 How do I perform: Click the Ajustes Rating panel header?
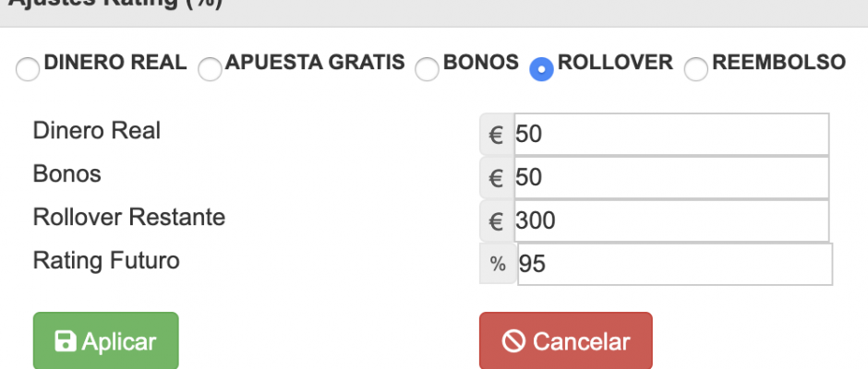(434, 13)
